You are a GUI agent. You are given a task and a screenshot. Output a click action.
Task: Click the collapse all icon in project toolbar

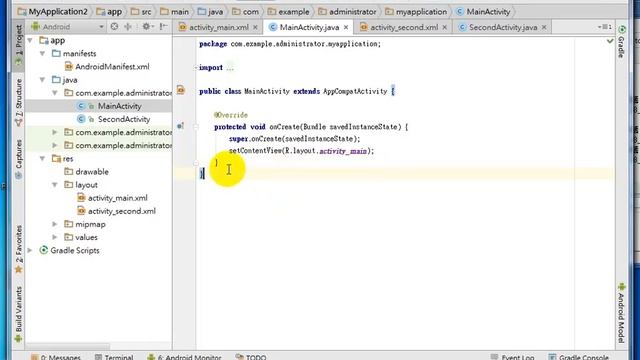(x=128, y=27)
